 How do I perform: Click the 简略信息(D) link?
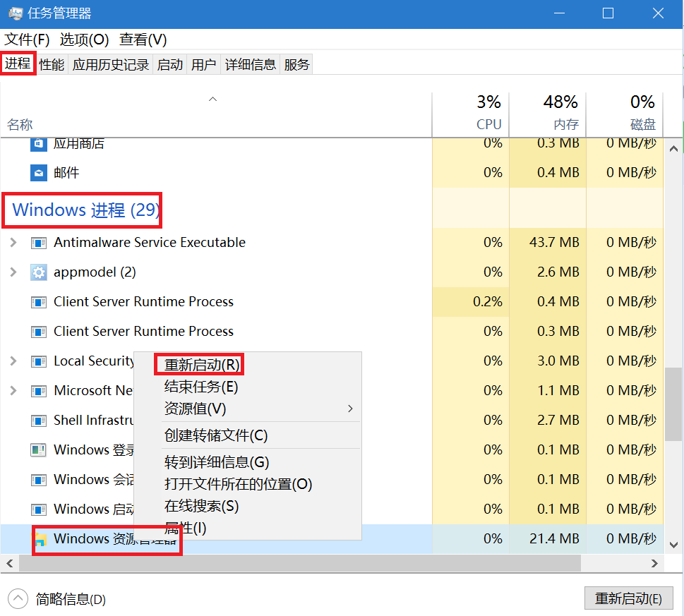71,600
